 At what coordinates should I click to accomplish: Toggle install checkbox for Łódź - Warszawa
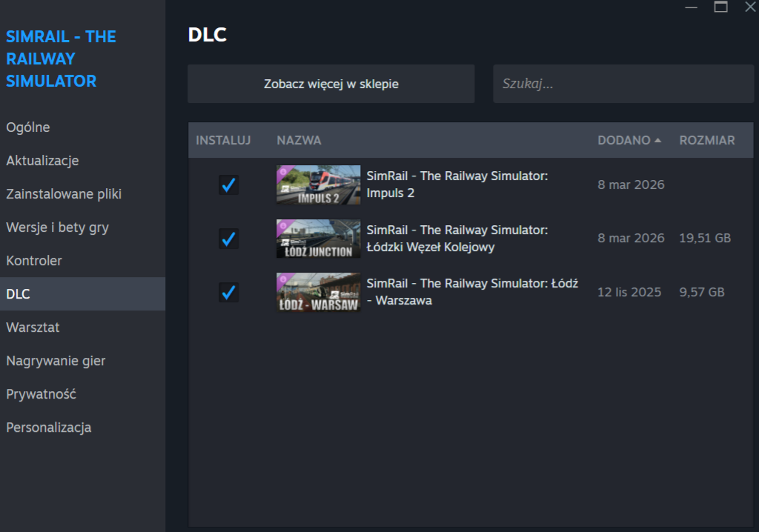click(228, 293)
